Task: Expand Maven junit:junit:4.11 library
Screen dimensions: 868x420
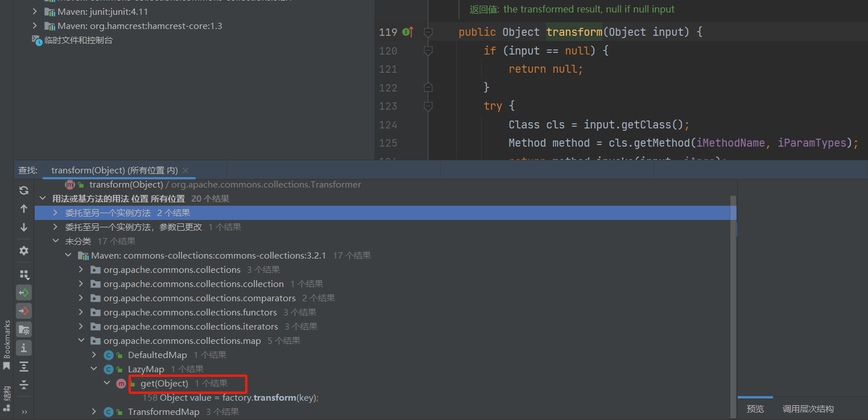Action: tap(35, 11)
